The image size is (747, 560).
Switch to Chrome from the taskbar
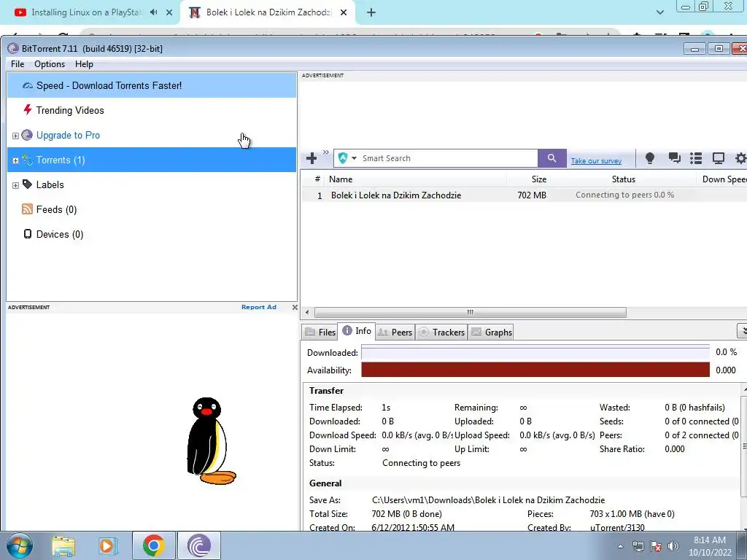[x=153, y=545]
